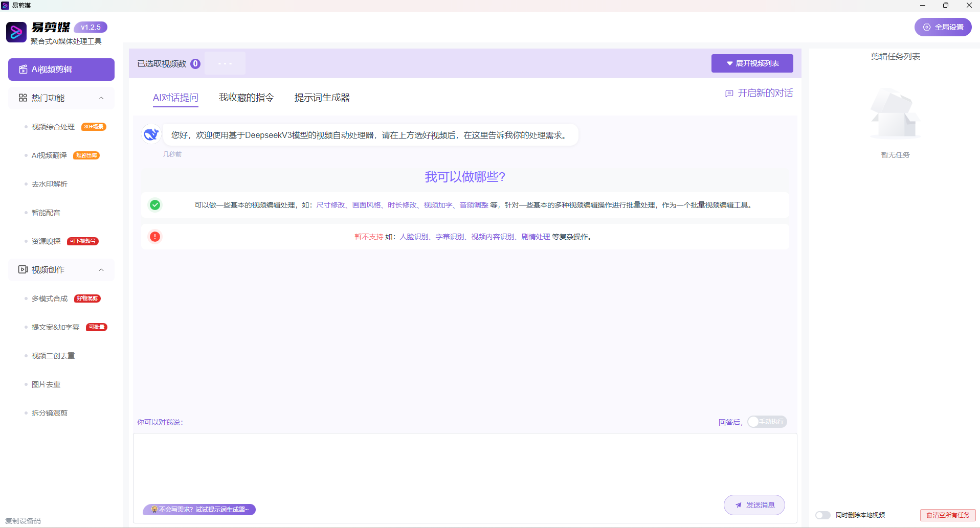Open Ai视频翻译 in sidebar
The height and width of the screenshot is (528, 980).
click(49, 155)
